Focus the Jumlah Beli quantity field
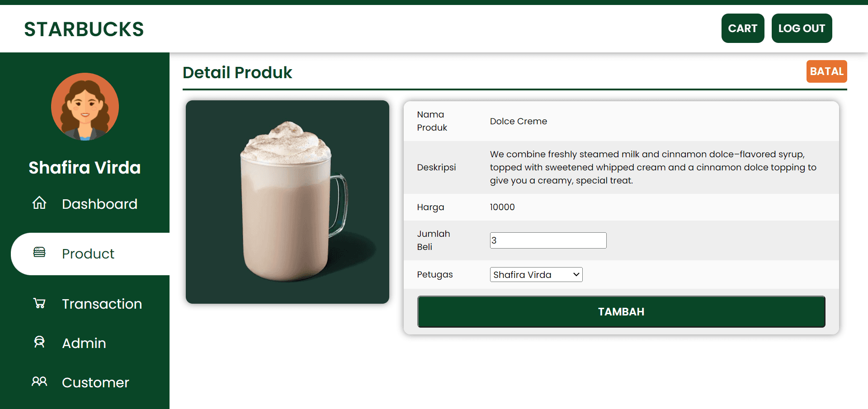The width and height of the screenshot is (868, 409). pyautogui.click(x=548, y=240)
